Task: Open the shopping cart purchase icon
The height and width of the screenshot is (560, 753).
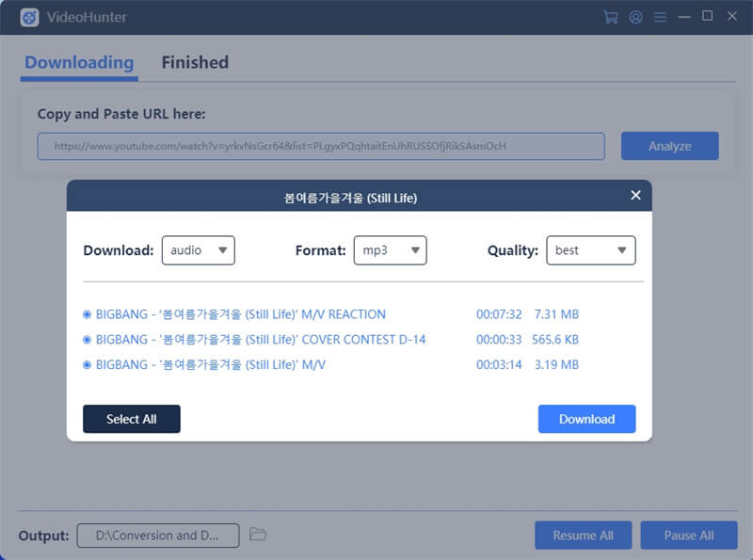Action: [610, 17]
